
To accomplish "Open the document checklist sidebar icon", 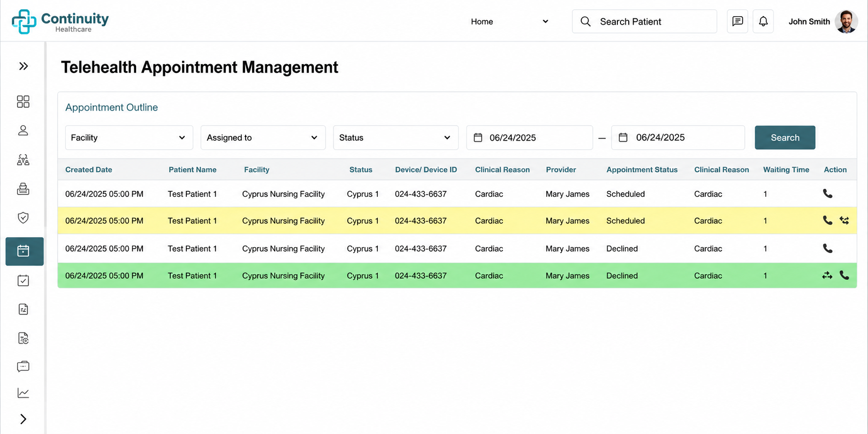I will [x=23, y=309].
